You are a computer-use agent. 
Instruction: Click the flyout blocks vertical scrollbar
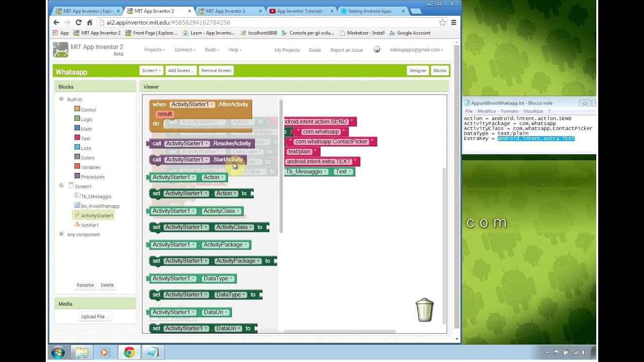click(281, 166)
